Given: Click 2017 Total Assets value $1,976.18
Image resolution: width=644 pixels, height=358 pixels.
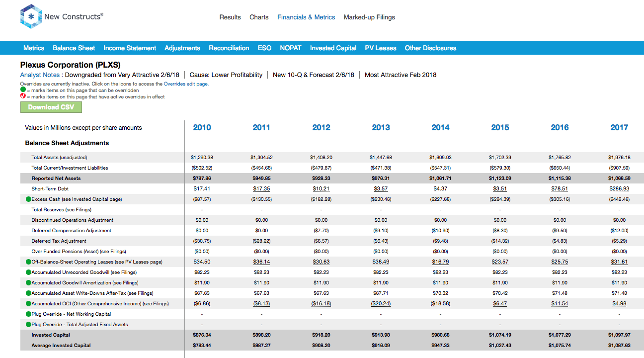Looking at the screenshot, I should click(x=619, y=158).
